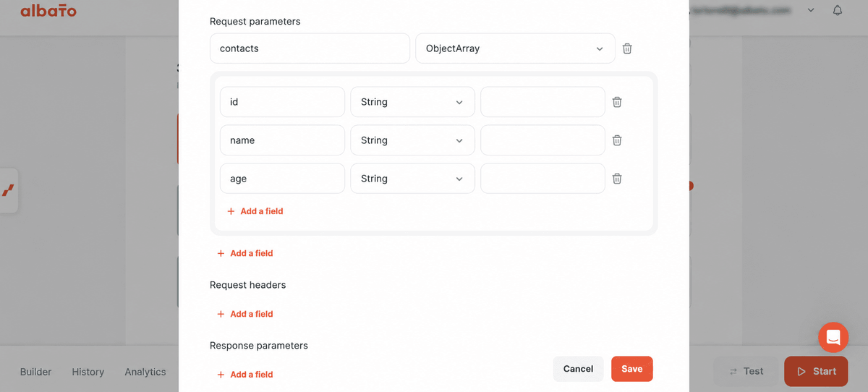Expand the ObjectArray type dropdown
Image resolution: width=868 pixels, height=392 pixels.
(x=515, y=48)
